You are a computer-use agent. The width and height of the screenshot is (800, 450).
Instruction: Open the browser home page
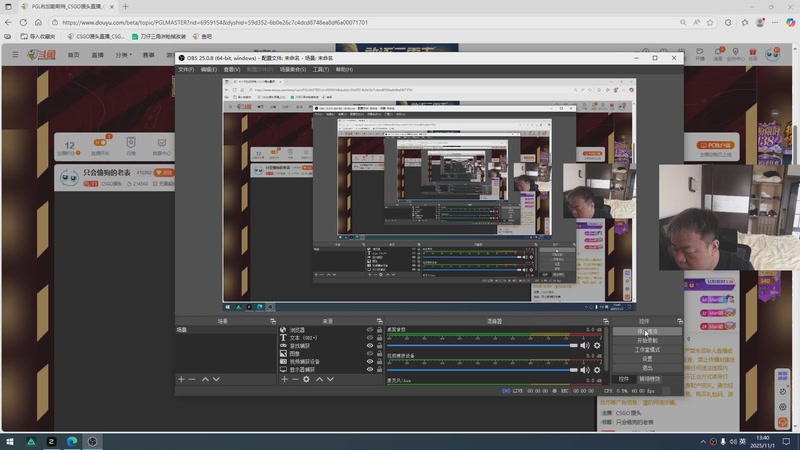coord(38,22)
